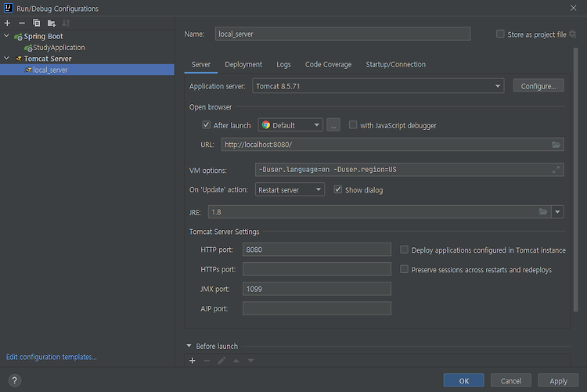Screen dimensions: 587x392
Task: Click the HTTP port field
Action: [x=317, y=250]
